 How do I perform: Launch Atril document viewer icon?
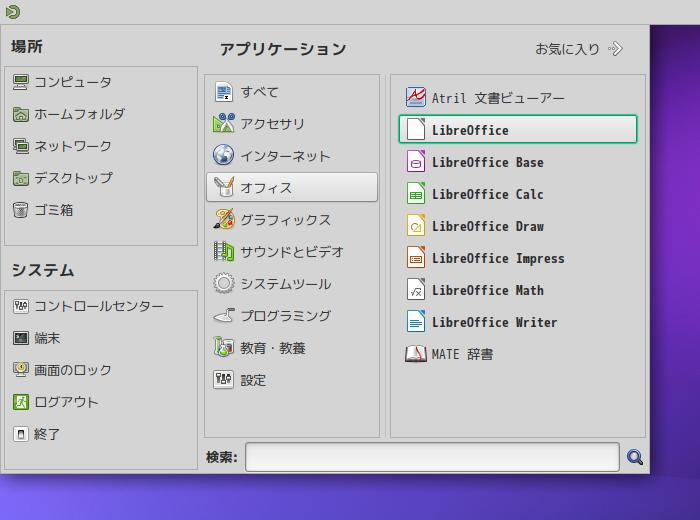click(416, 97)
